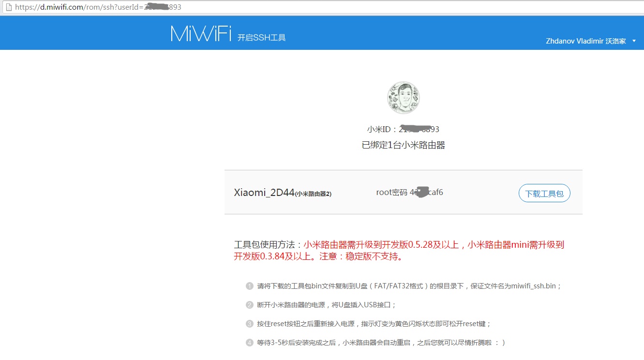Click the 小米ID number text

pyautogui.click(x=403, y=129)
